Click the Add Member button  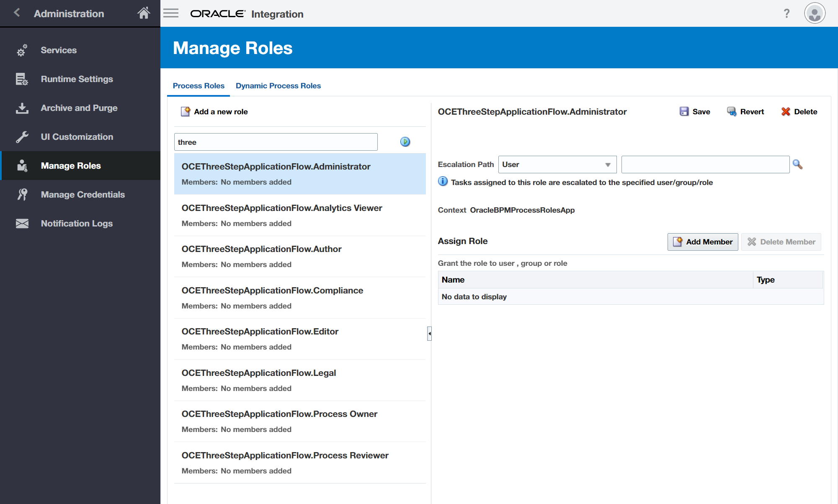tap(703, 242)
